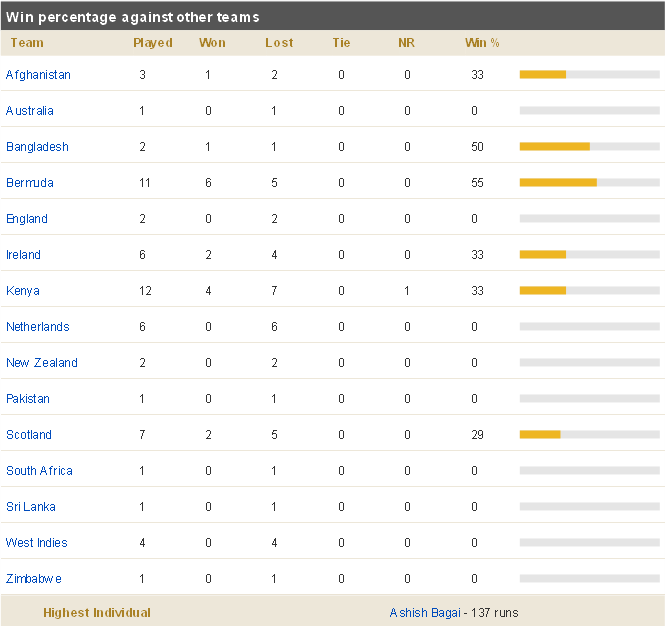This screenshot has height=626, width=665.
Task: Open the New Zealand team link
Action: tap(42, 363)
